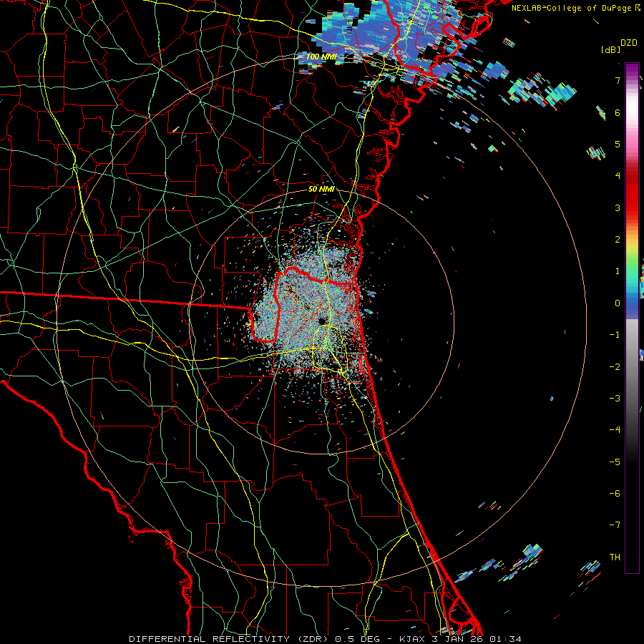Click the color scale value 1
Image resolution: width=644 pixels, height=644 pixels.
click(618, 271)
